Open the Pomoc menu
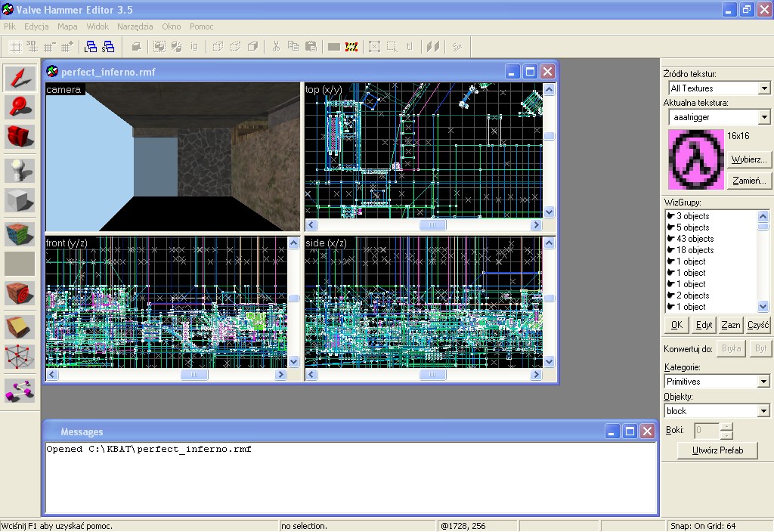 click(x=201, y=26)
